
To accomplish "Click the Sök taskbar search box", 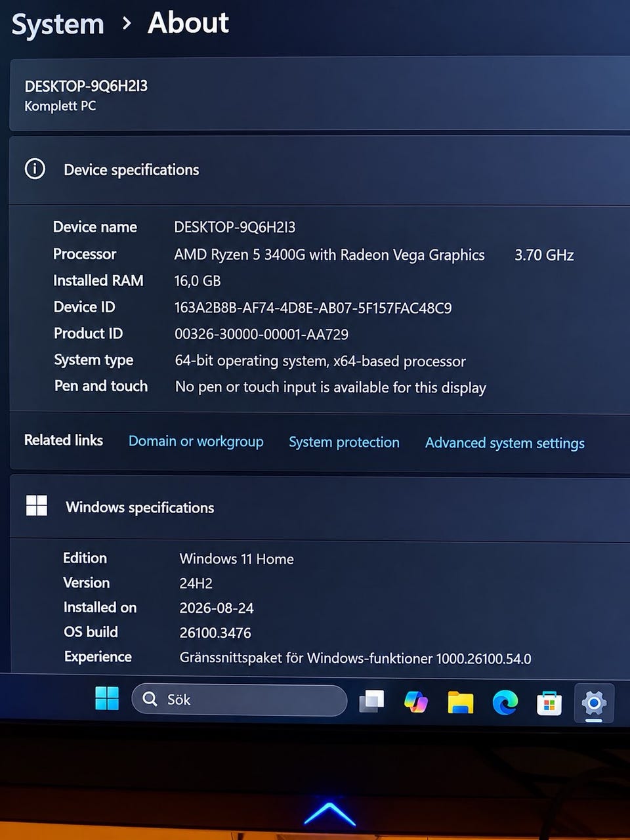I will pyautogui.click(x=240, y=700).
